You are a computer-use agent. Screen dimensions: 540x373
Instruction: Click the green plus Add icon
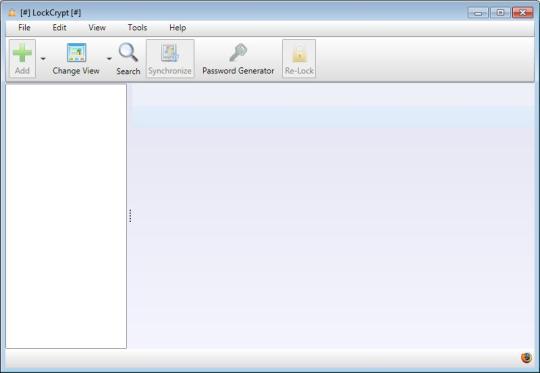[x=22, y=53]
